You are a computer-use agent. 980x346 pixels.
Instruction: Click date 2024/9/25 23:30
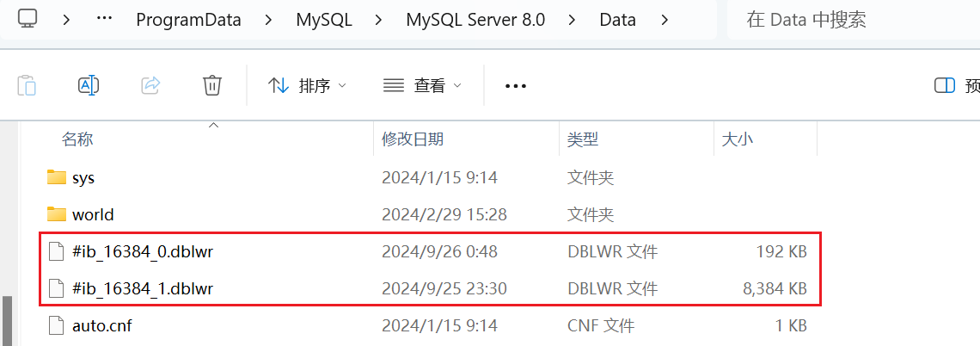click(x=444, y=288)
